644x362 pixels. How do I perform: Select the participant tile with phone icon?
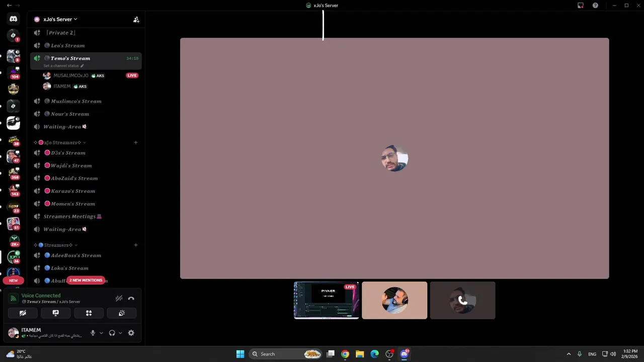coord(462,300)
